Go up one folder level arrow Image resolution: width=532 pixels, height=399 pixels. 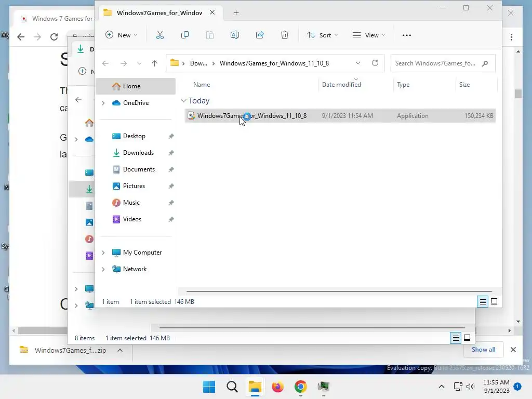click(x=154, y=63)
